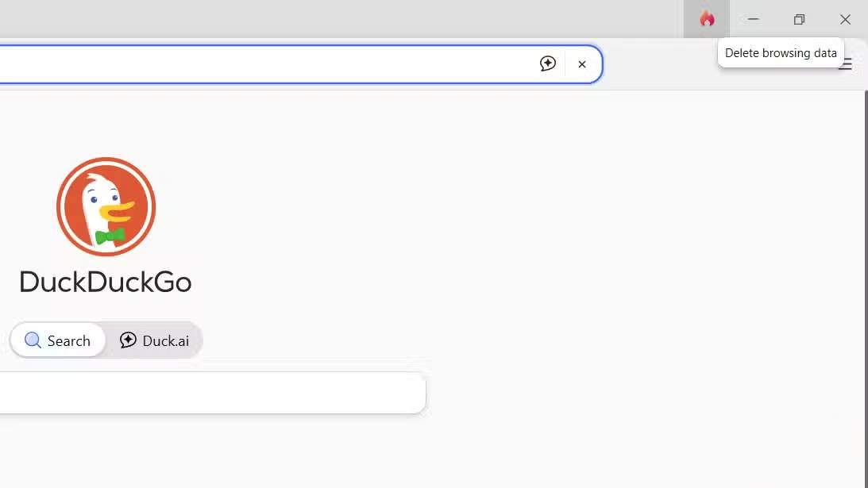Open Duck.ai from the address bar icon
The image size is (868, 488).
(x=548, y=63)
